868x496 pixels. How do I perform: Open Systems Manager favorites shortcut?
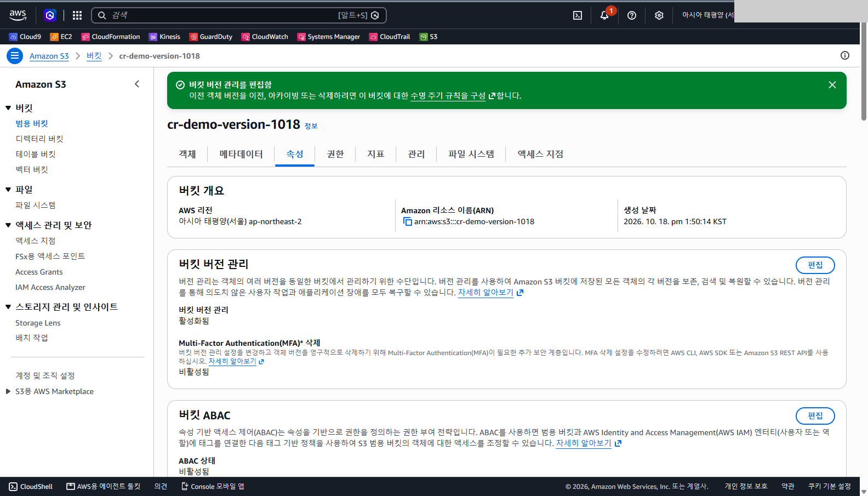[329, 37]
